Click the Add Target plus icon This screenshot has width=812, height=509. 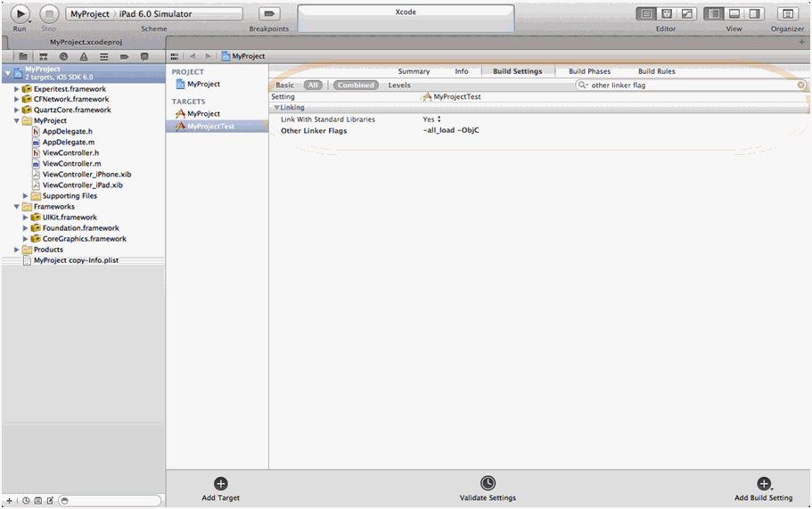click(221, 483)
